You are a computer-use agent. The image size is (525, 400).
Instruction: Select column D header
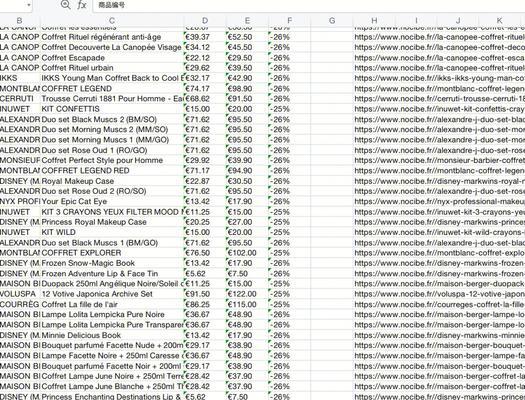(205, 20)
